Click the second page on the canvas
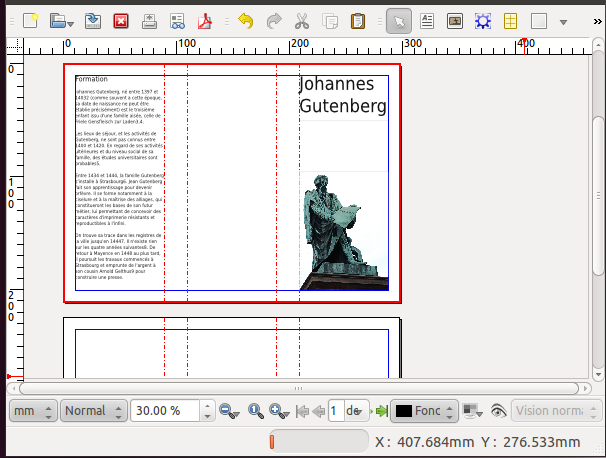The width and height of the screenshot is (606, 458). pyautogui.click(x=232, y=348)
